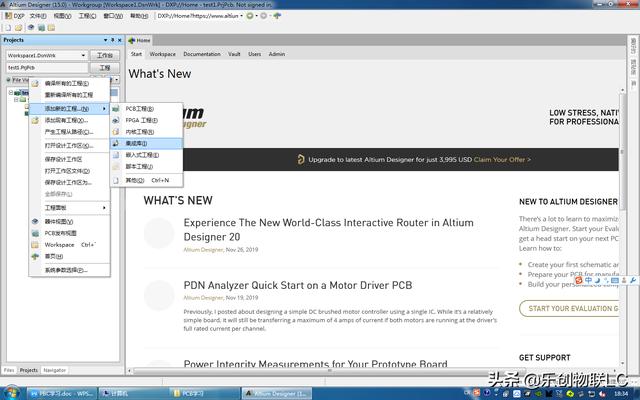This screenshot has width=640, height=400.
Task: Click the DXP://Home address field
Action: pyautogui.click(x=198, y=16)
